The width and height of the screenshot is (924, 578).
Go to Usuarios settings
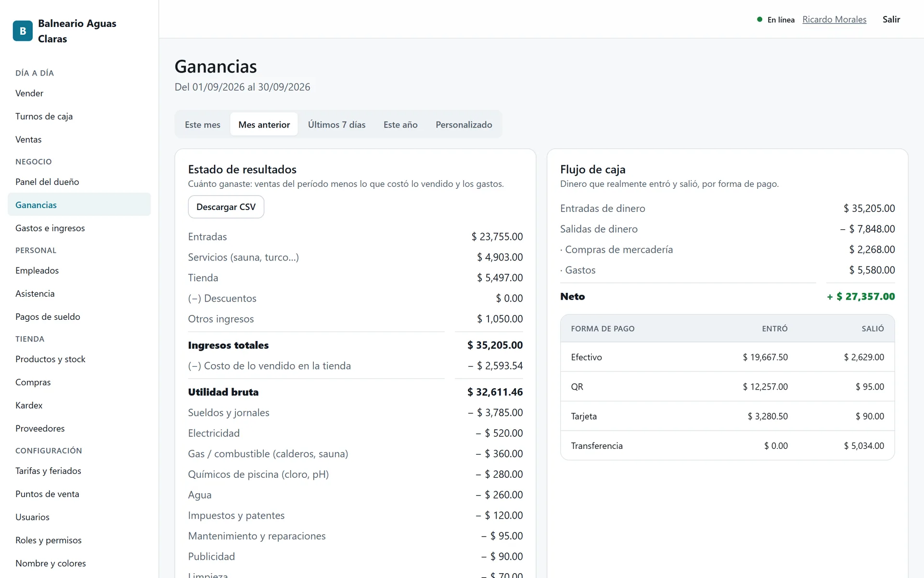click(x=79, y=517)
